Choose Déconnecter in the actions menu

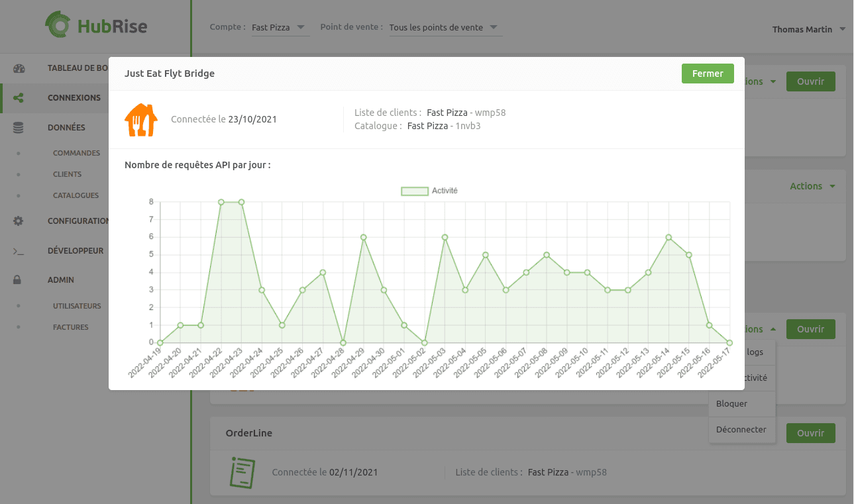(741, 430)
